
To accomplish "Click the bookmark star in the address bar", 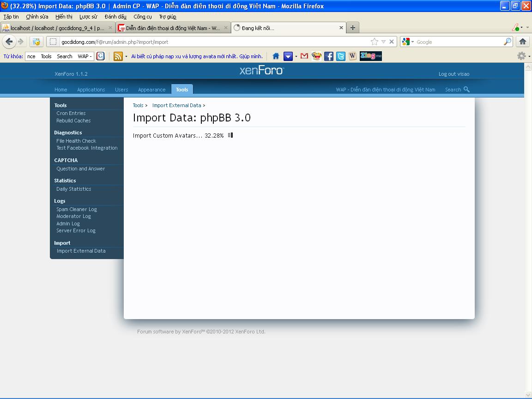I will 374,42.
